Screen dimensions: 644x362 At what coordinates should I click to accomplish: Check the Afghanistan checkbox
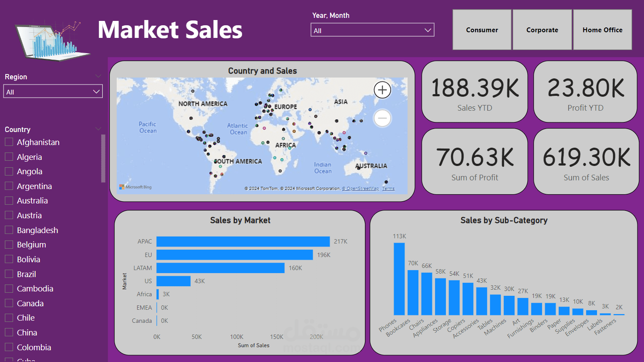8,142
